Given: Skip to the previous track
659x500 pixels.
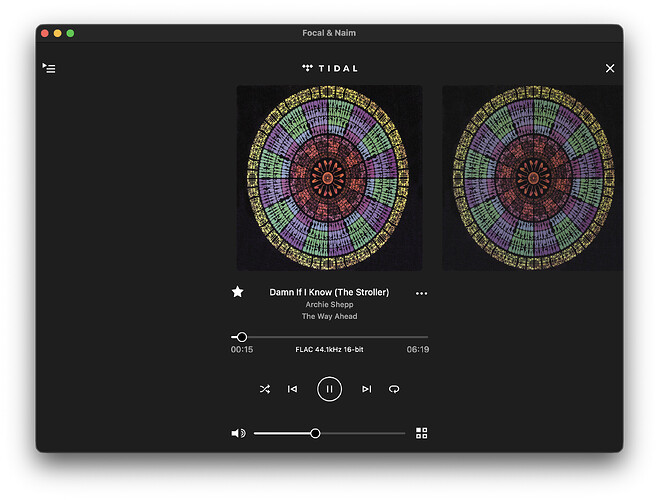Looking at the screenshot, I should pyautogui.click(x=293, y=389).
